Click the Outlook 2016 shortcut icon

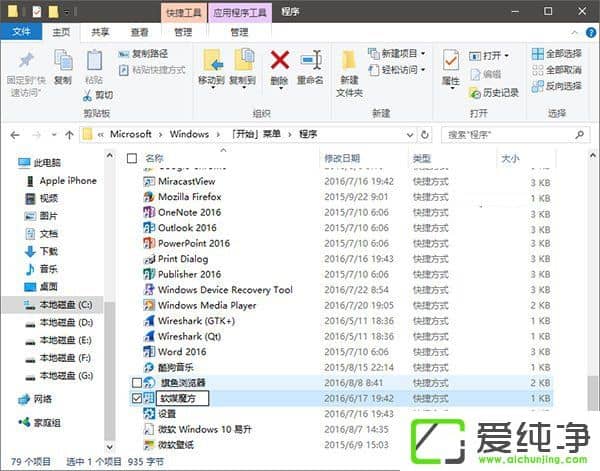[149, 228]
